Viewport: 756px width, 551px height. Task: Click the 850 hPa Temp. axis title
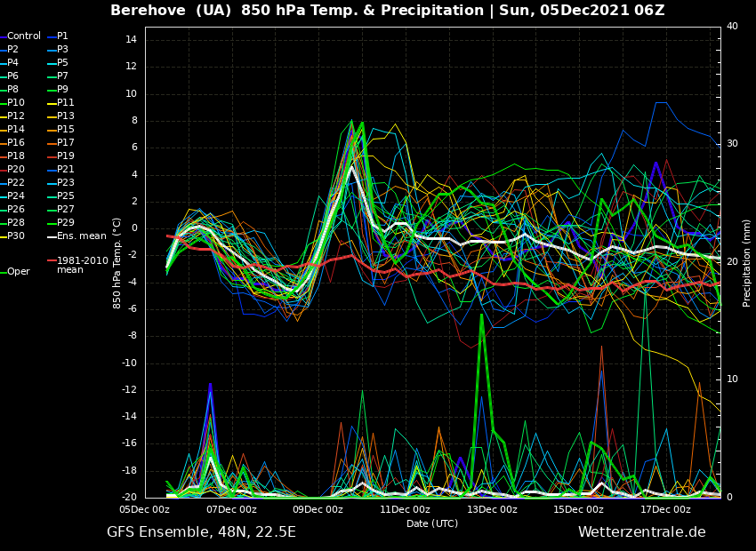click(117, 262)
